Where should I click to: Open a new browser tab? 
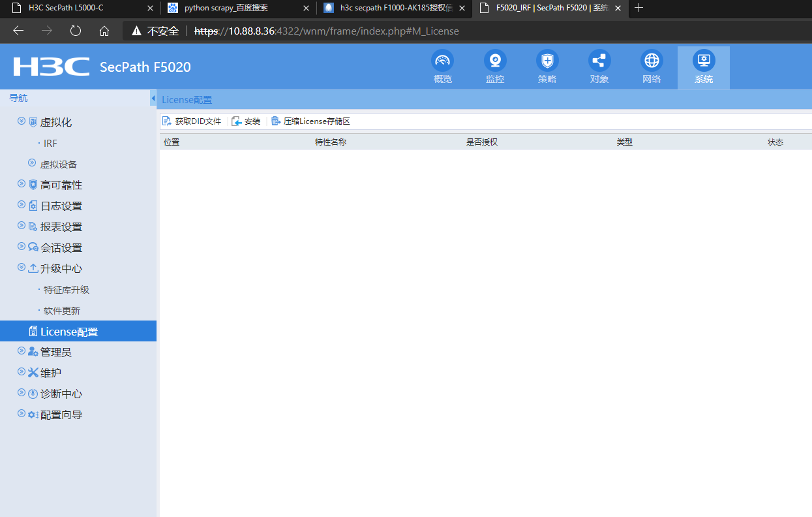[x=639, y=8]
